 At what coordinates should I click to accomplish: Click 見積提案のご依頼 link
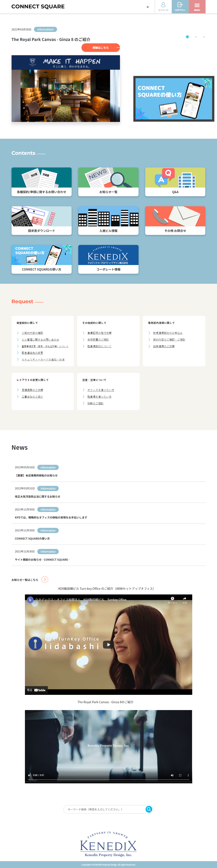point(32,390)
